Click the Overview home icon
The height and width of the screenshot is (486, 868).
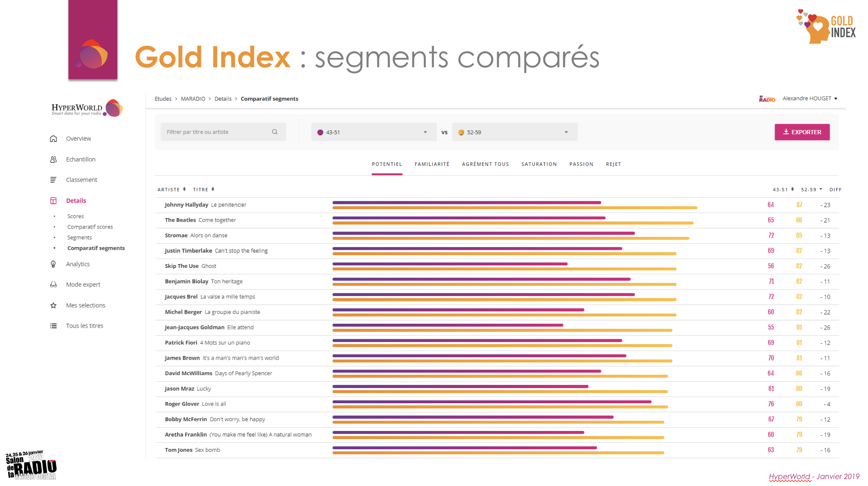(x=53, y=139)
